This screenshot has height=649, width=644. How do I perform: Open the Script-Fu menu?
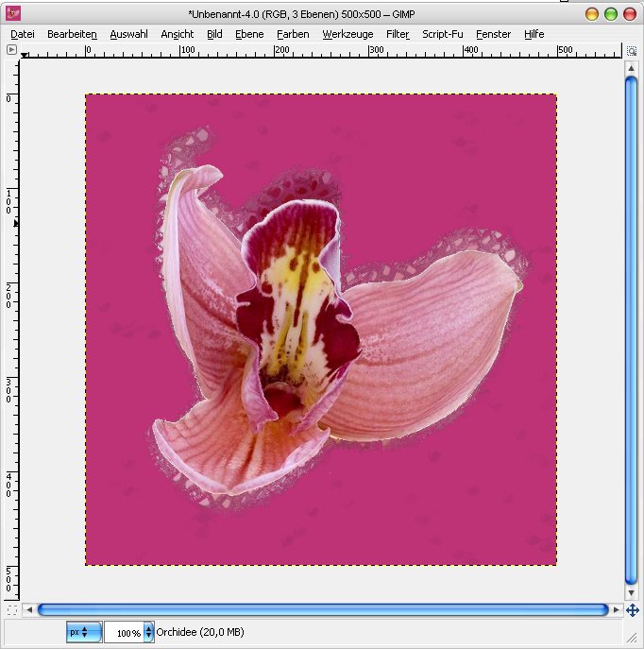442,34
